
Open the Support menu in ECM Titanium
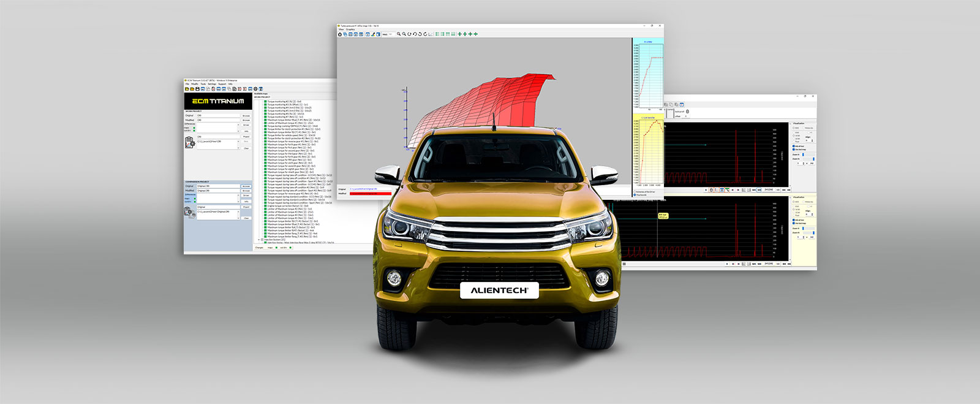click(222, 84)
